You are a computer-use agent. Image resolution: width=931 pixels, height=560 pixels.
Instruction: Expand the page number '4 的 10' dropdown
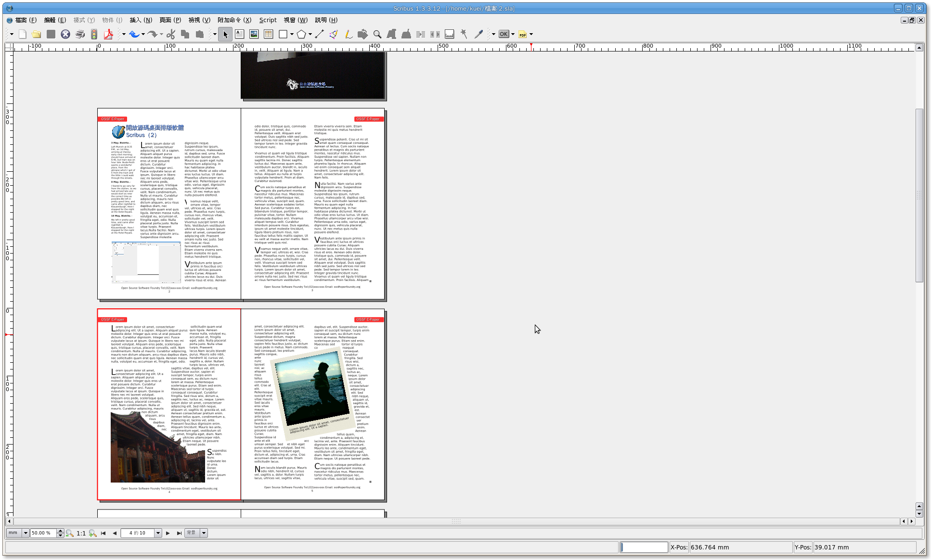coord(157,533)
